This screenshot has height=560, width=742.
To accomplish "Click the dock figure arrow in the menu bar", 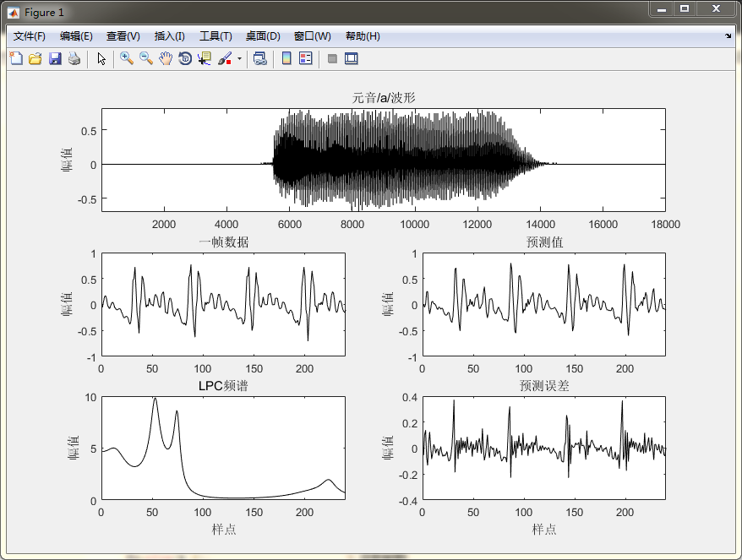I will pos(728,36).
